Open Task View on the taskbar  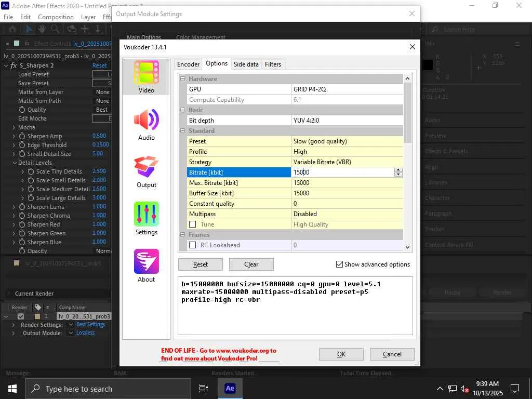[x=203, y=389]
